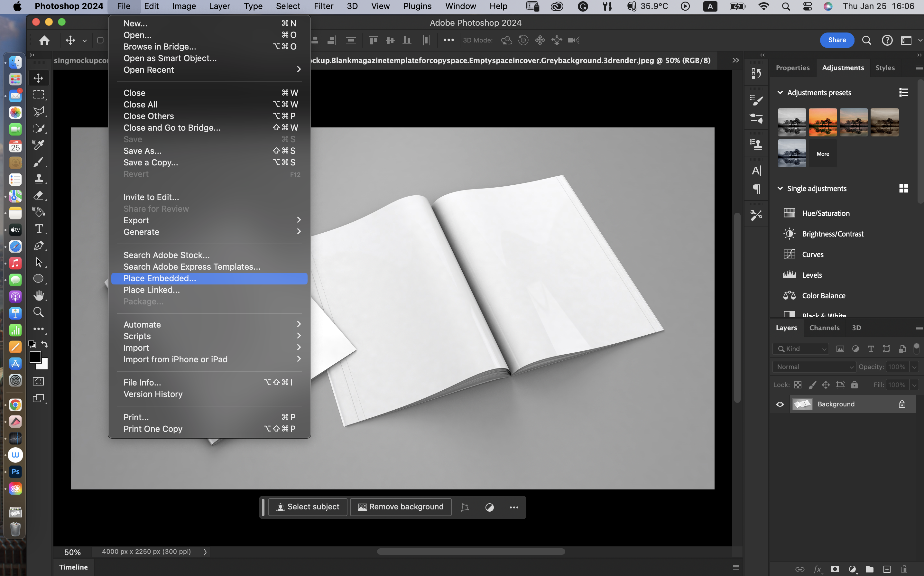Hide the Background layer visibility eye
The height and width of the screenshot is (576, 924).
tap(780, 404)
